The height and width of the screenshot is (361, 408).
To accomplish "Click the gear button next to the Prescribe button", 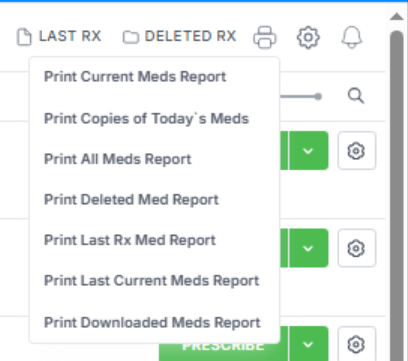I will click(357, 344).
